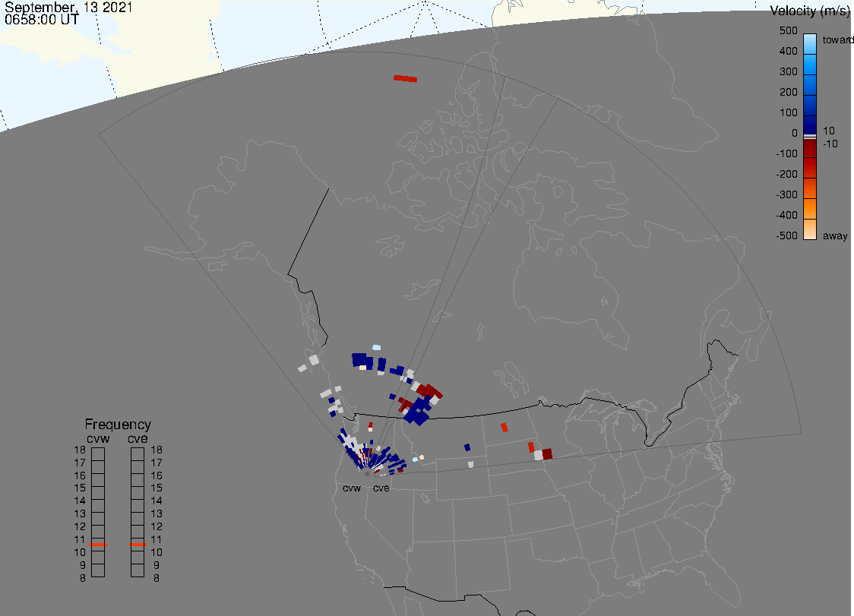Select the -200 label on velocity scale
Viewport: 854px width, 616px height.
point(786,174)
